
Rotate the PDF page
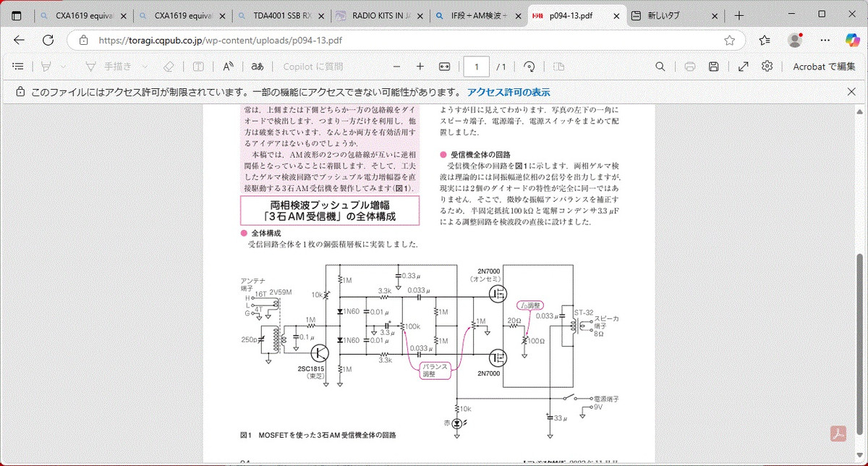(x=529, y=67)
